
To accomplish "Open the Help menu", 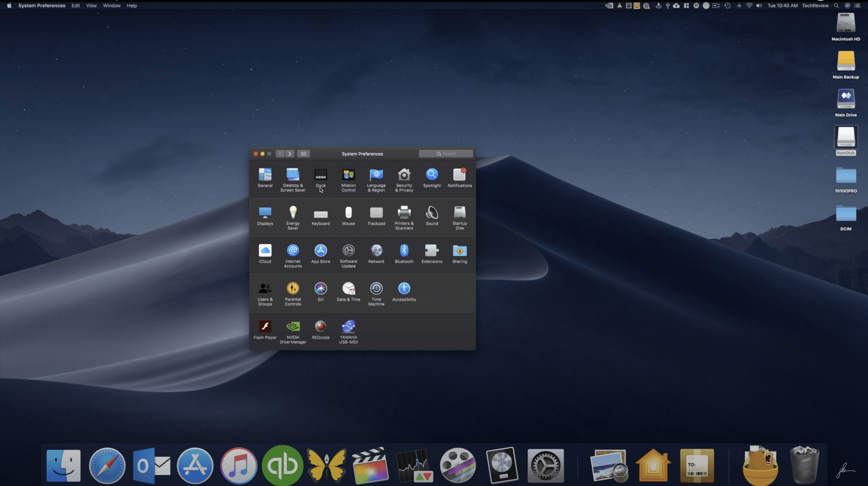I will click(x=131, y=5).
